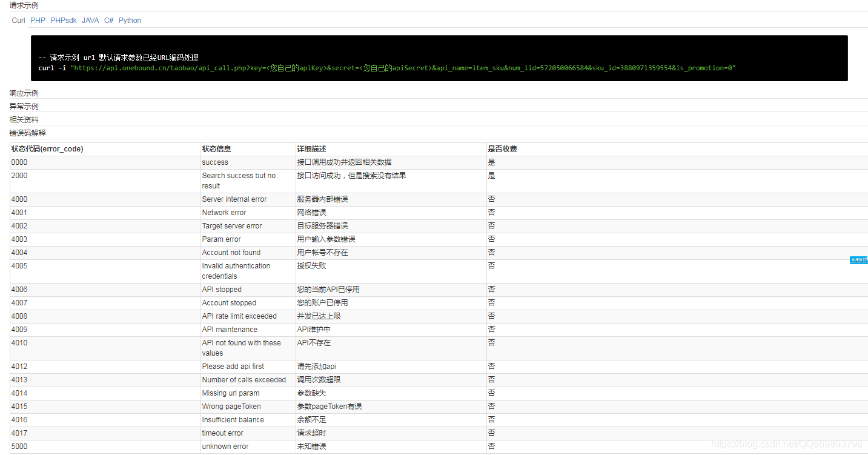Click error code 4010 cell

click(105, 348)
